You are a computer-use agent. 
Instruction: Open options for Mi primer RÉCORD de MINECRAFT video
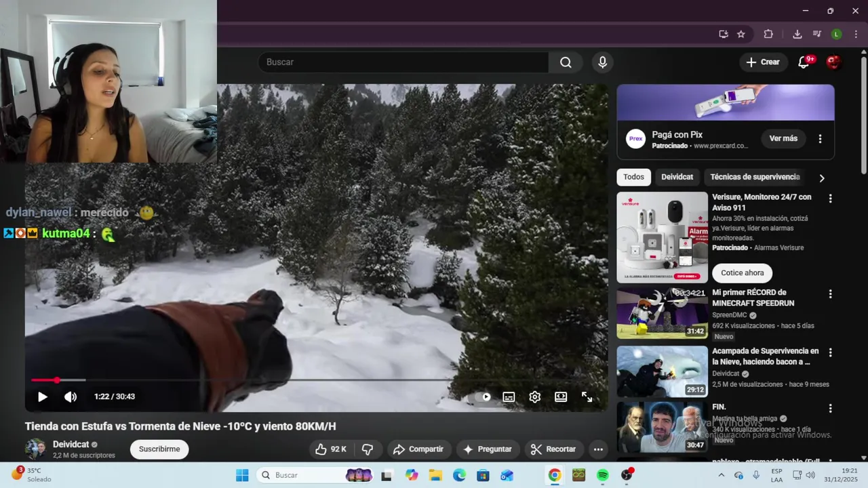coord(830,294)
